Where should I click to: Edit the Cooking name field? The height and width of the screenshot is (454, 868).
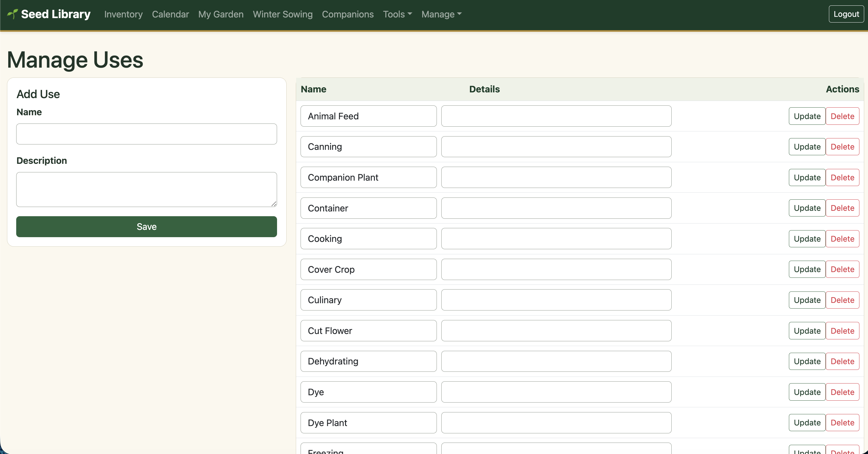(x=369, y=239)
